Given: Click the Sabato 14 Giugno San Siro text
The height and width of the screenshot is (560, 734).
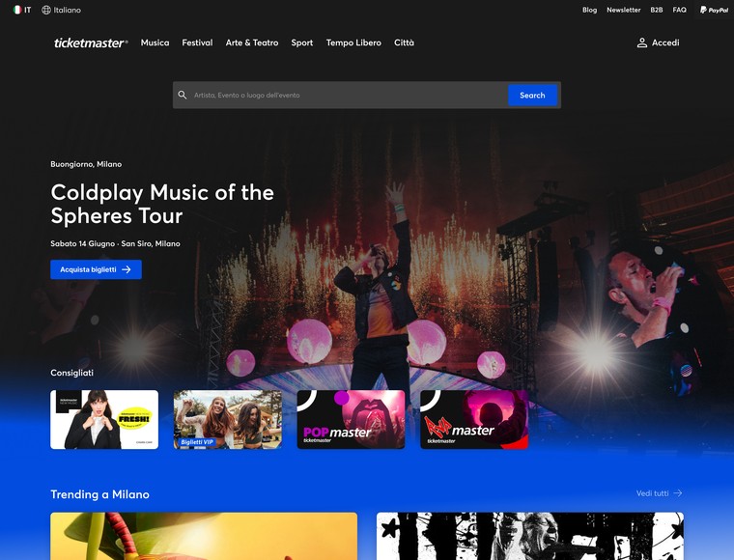Looking at the screenshot, I should tap(115, 243).
